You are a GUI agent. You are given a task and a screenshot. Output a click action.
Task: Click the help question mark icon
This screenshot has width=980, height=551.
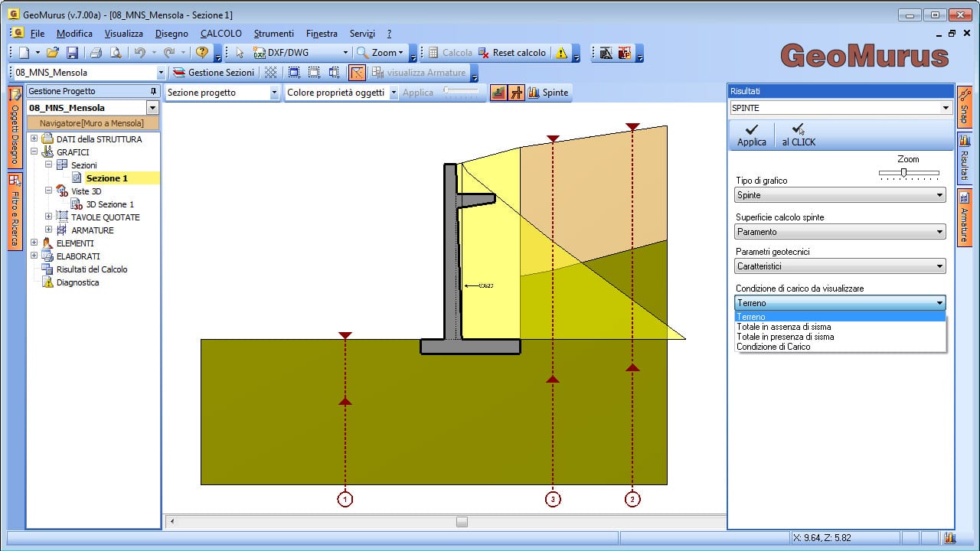(202, 53)
